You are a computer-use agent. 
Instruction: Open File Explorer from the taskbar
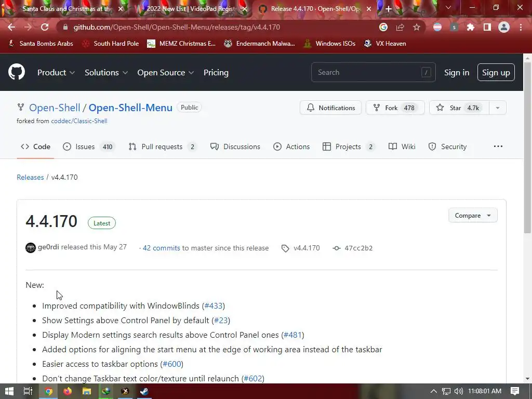coord(87,391)
